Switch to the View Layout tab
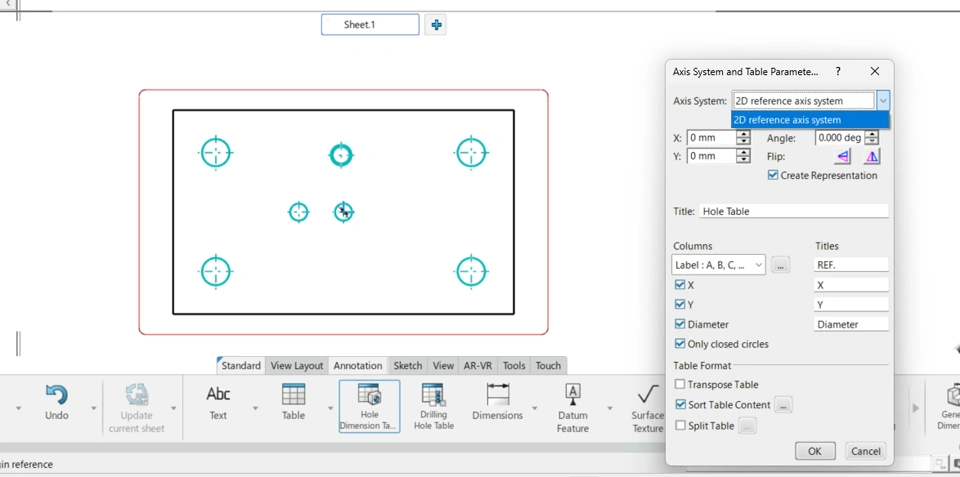This screenshot has width=960, height=477. 297,366
